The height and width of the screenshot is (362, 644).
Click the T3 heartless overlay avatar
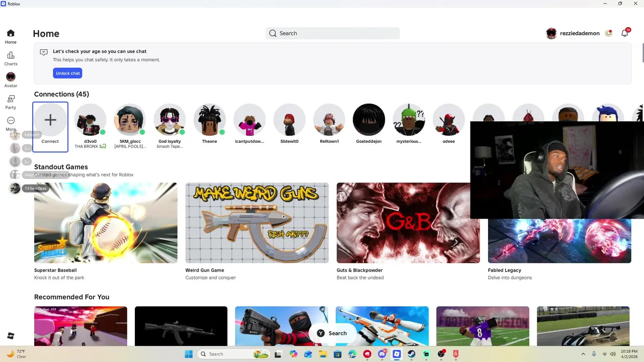(15, 188)
